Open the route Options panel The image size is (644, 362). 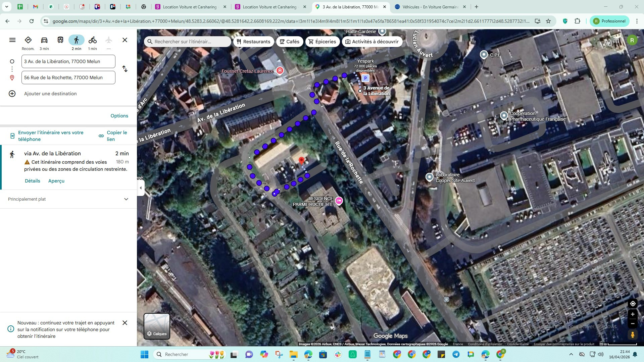tap(119, 116)
